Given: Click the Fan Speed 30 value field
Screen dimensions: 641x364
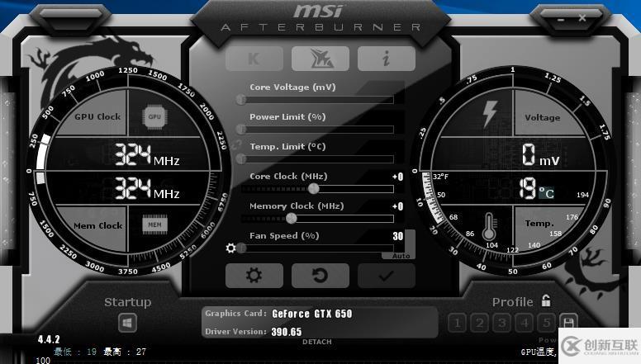Looking at the screenshot, I should coord(398,236).
